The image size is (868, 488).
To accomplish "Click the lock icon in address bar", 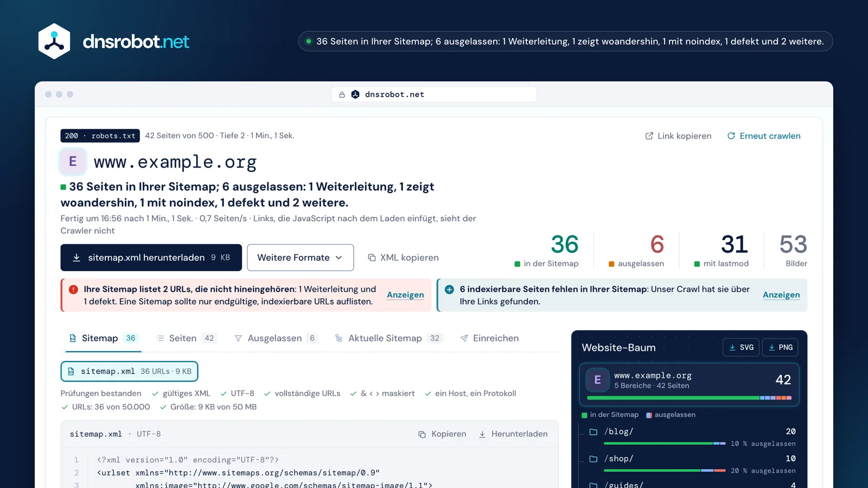I will (342, 94).
